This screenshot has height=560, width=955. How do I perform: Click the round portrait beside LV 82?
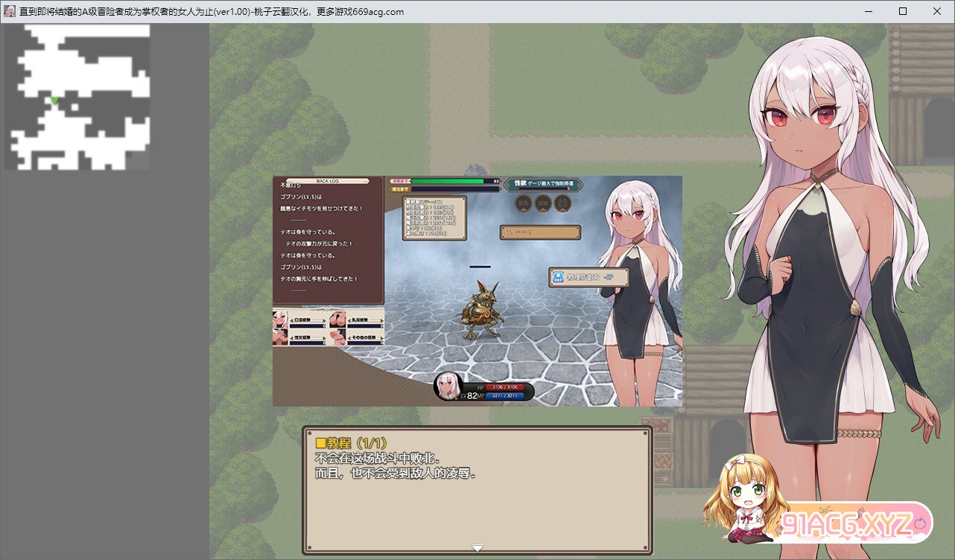click(449, 385)
